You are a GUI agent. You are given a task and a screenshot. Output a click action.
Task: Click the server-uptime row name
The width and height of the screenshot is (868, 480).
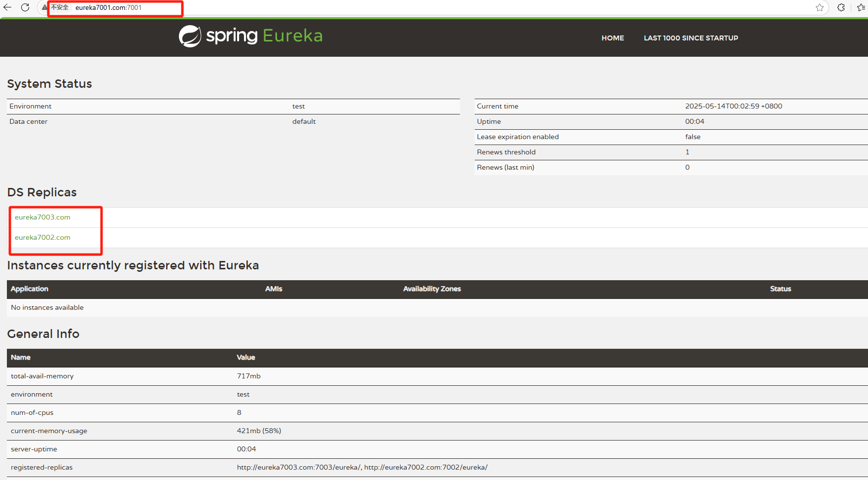(34, 449)
